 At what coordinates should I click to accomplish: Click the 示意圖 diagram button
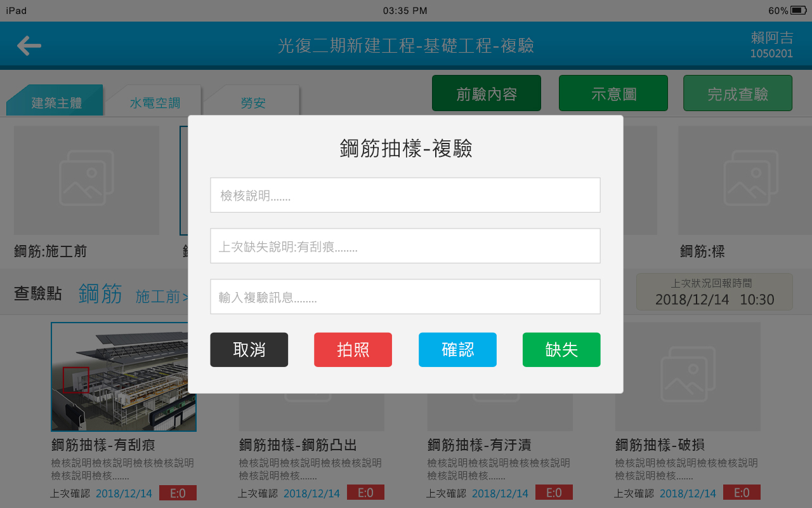pos(613,93)
